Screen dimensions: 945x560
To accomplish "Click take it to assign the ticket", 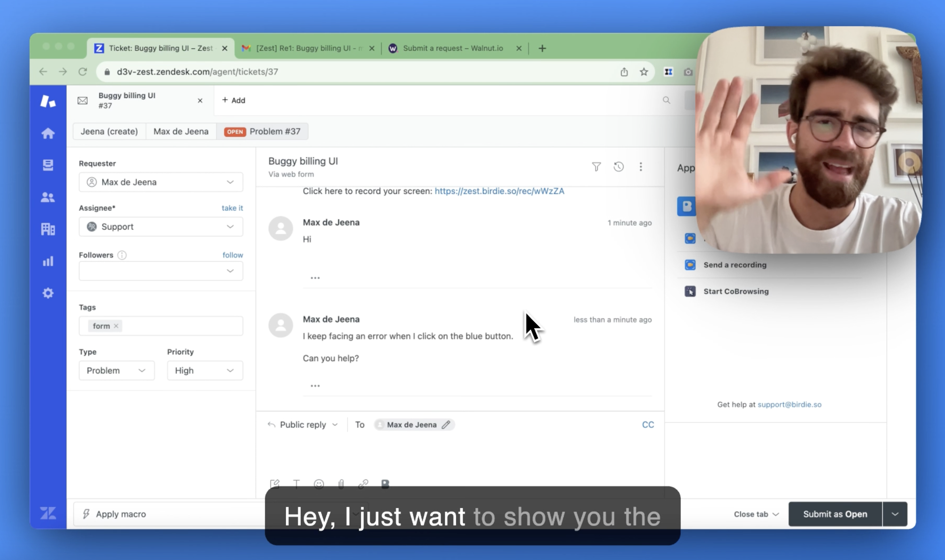I will 232,208.
